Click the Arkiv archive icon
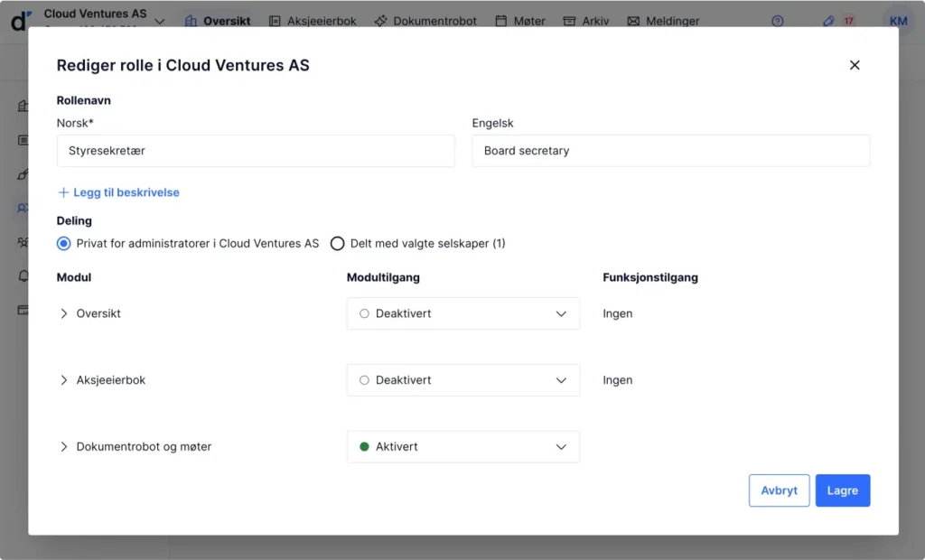The height and width of the screenshot is (560, 925). click(569, 21)
